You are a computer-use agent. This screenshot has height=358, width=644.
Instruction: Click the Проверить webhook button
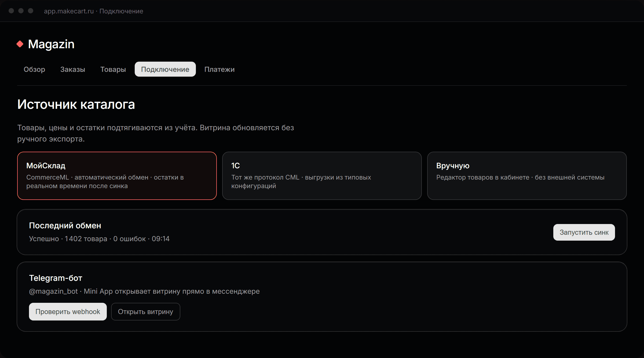[68, 312]
